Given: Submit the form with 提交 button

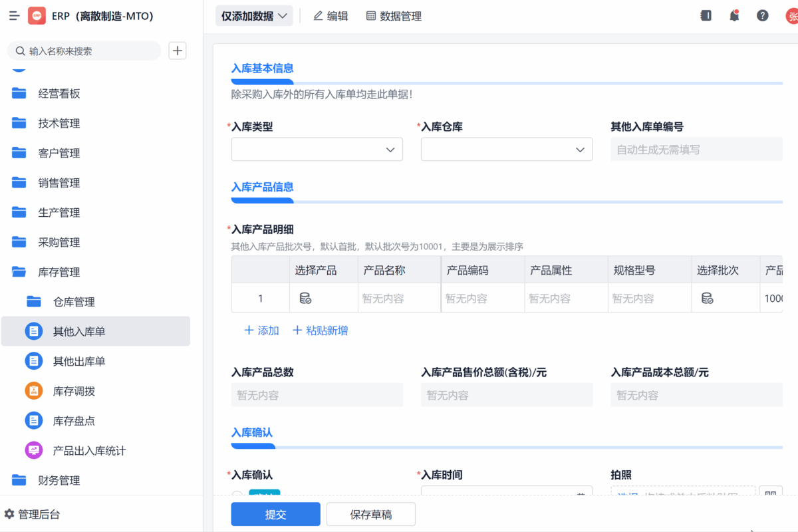Looking at the screenshot, I should [275, 514].
